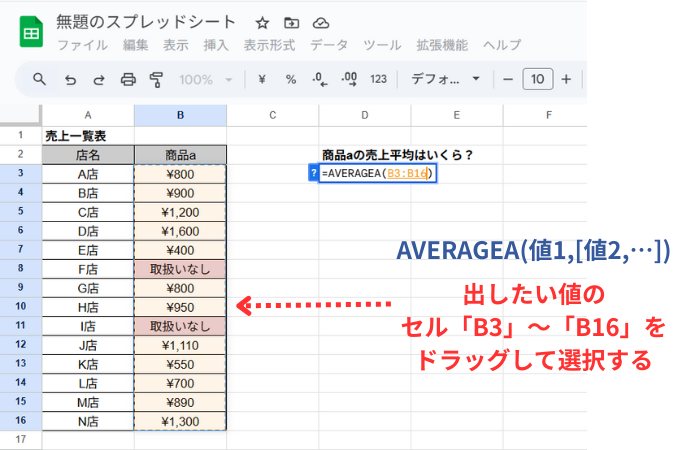This screenshot has width=684, height=450.
Task: Click the select-all corner box
Action: coord(21,116)
